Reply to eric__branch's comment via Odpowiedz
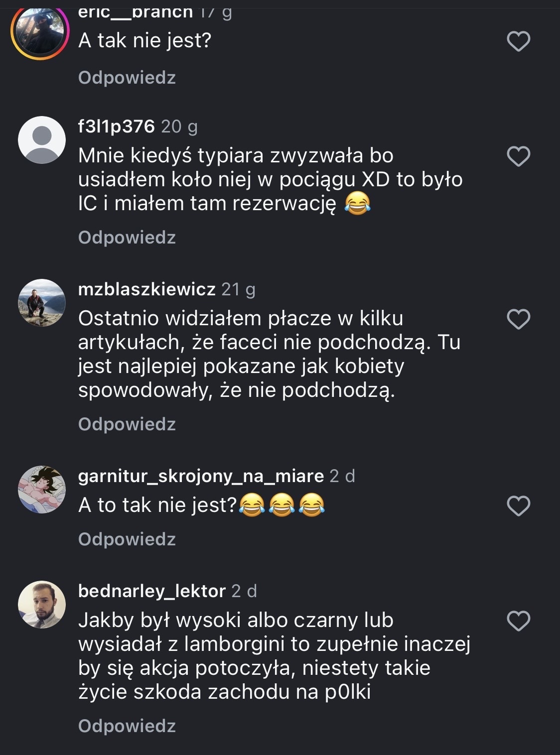560x755 pixels. point(127,78)
